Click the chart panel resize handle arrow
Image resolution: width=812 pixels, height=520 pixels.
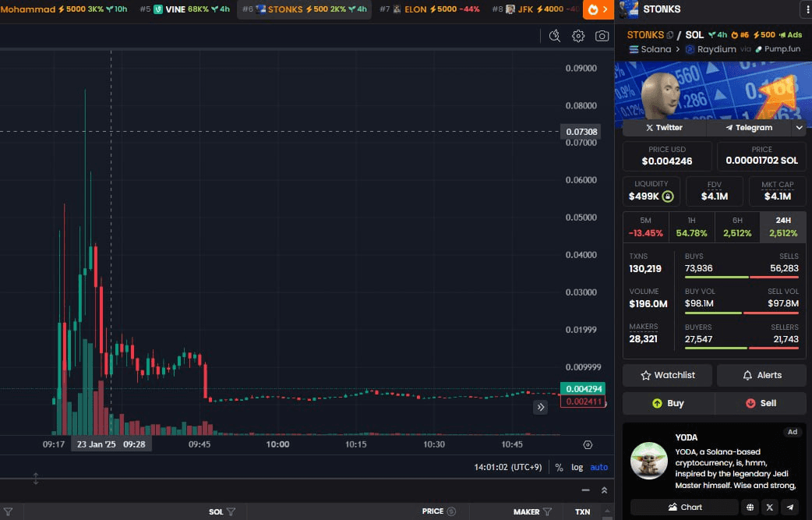click(36, 479)
